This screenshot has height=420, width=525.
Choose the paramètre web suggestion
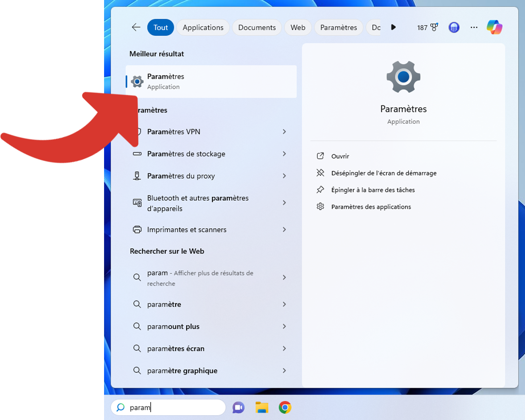(x=211, y=304)
